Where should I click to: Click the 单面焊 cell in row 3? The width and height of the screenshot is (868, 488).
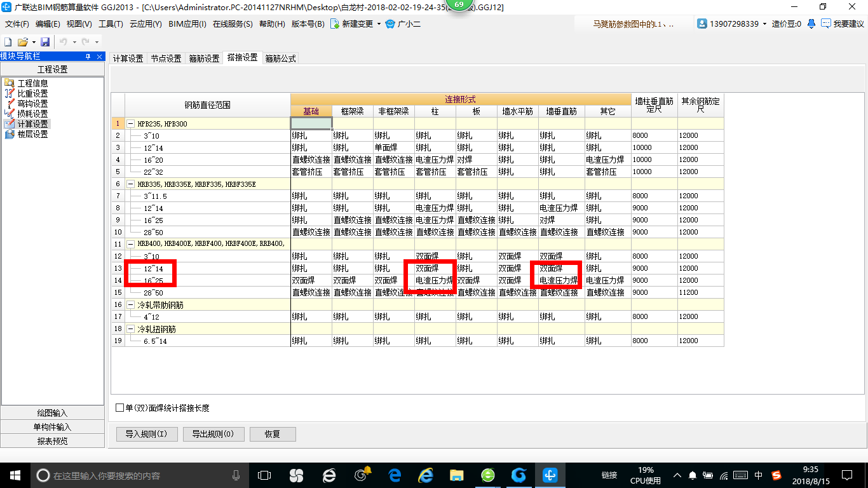point(394,147)
